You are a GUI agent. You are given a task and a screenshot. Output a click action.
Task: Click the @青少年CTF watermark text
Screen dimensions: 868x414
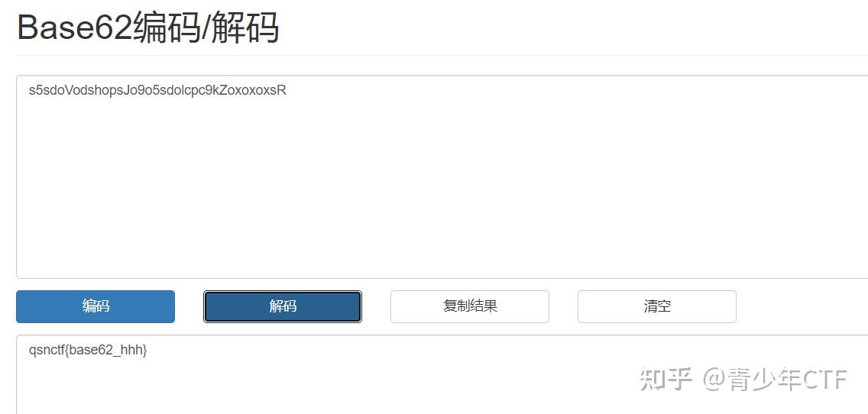point(775,379)
